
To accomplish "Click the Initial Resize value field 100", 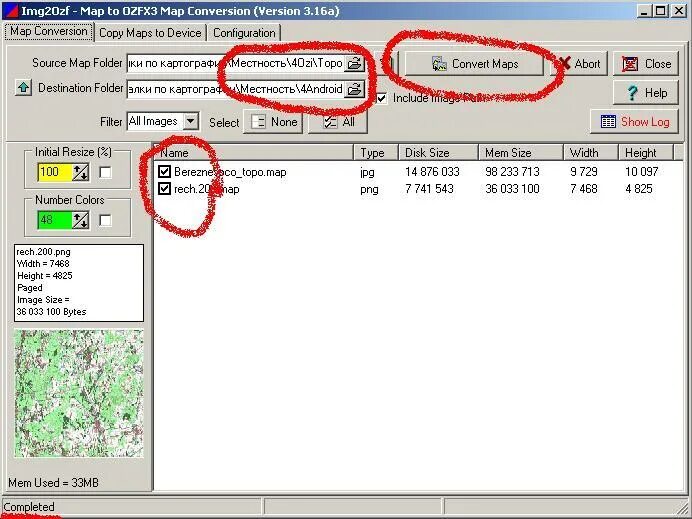I will click(55, 172).
